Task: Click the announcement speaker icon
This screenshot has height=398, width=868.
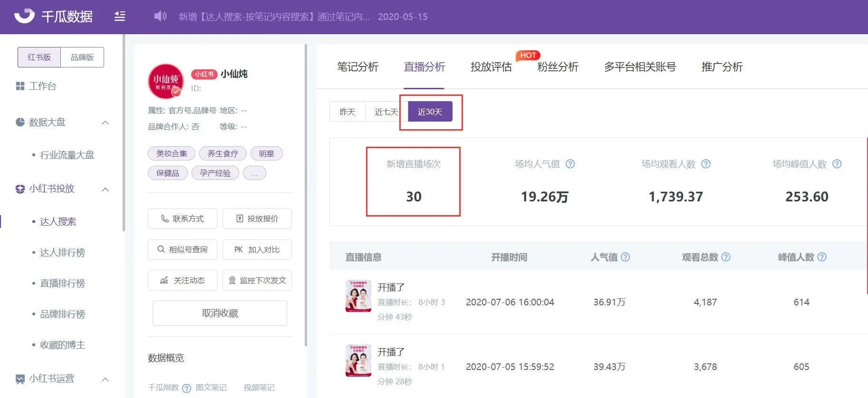Action: (x=160, y=17)
